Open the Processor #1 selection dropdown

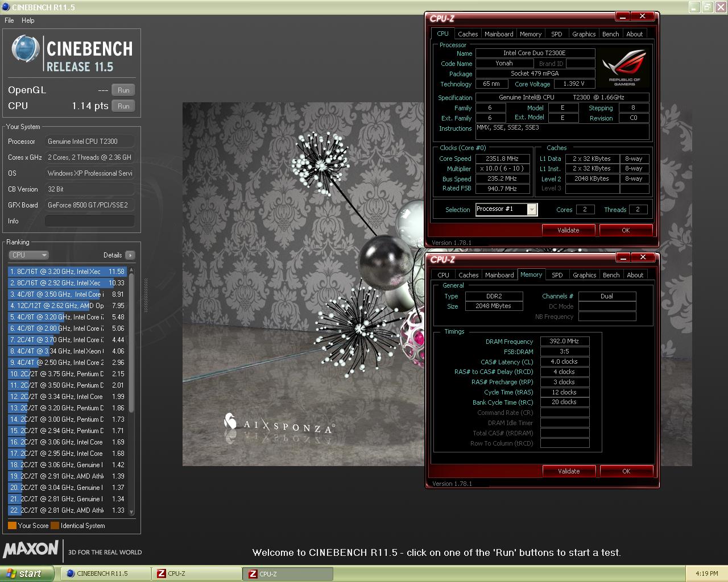click(532, 210)
